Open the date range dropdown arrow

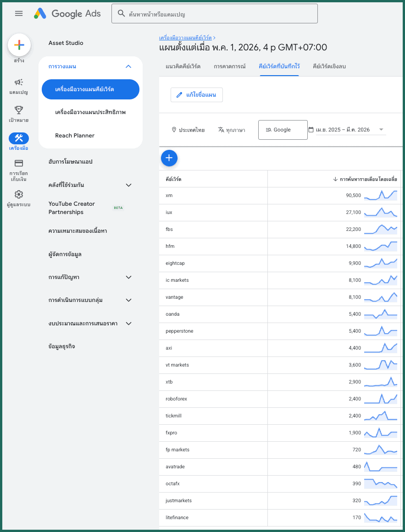(381, 130)
